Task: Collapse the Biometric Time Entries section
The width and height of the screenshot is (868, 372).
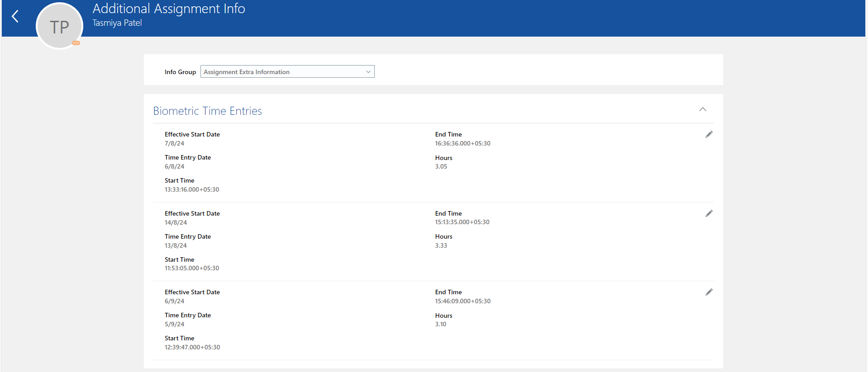Action: point(702,109)
